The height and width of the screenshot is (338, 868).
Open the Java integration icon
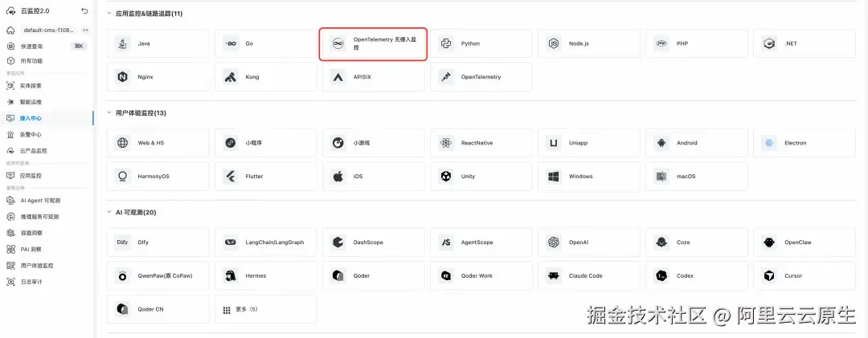pos(123,43)
